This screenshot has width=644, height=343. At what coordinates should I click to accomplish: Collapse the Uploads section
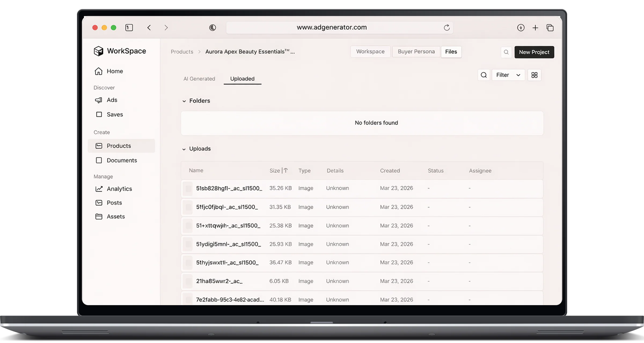(184, 149)
